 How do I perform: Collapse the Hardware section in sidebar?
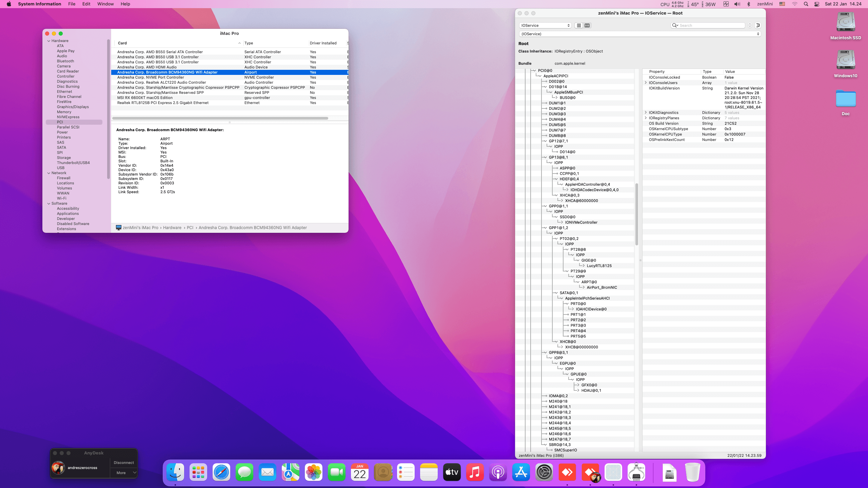49,41
